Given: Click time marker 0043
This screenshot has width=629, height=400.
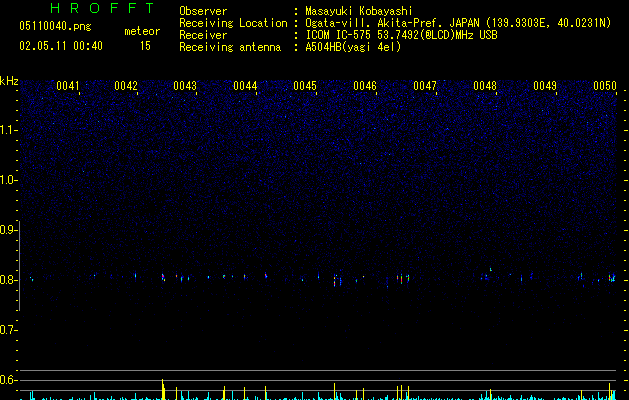Looking at the screenshot, I should pos(185,86).
